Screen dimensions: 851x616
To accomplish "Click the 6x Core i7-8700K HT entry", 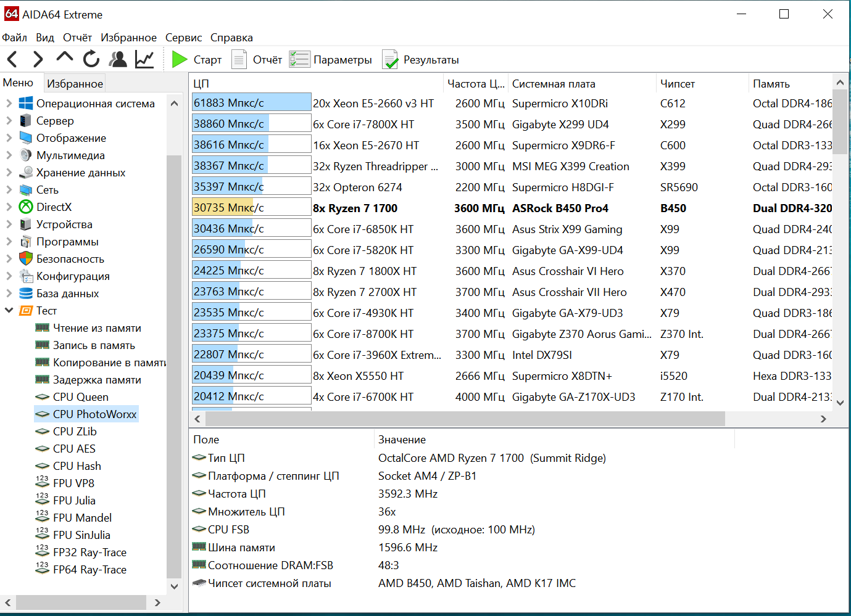I will [363, 334].
